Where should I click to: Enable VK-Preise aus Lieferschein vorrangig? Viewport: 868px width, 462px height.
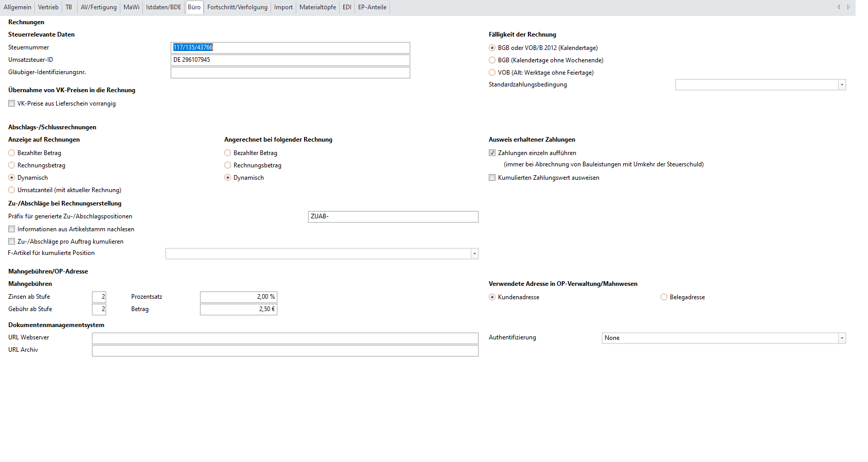coord(12,104)
